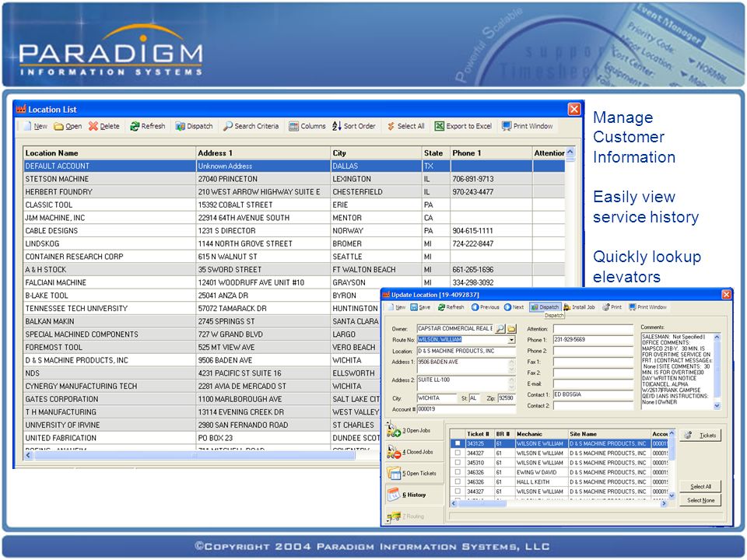Viewport: 747px width, 560px height.
Task: Click Select All button beside history grid
Action: [x=700, y=487]
